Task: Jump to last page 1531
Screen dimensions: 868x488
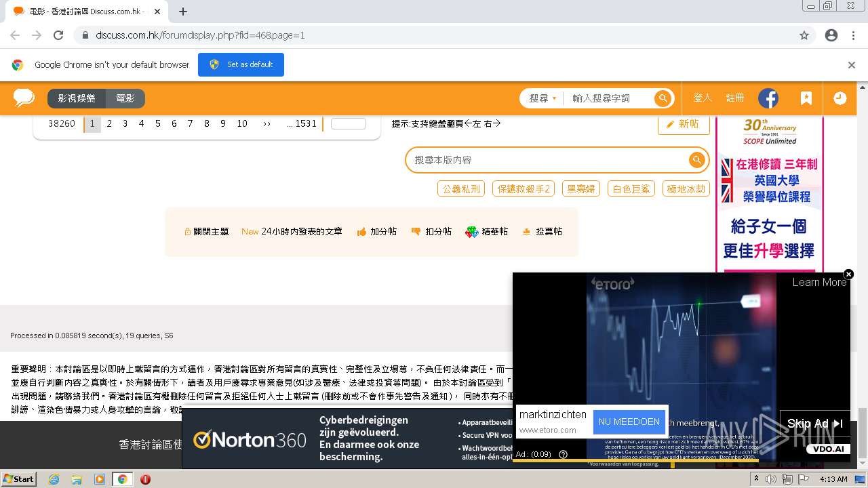Action: pos(302,124)
